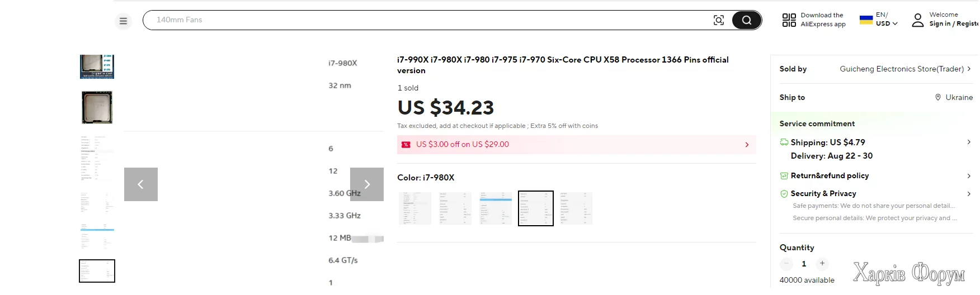
Task: Decrease quantity with the minus button
Action: click(x=786, y=263)
